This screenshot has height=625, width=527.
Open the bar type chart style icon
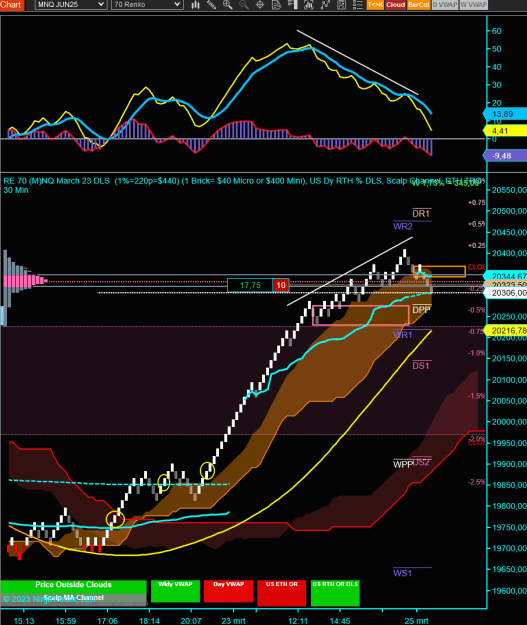tap(195, 4)
